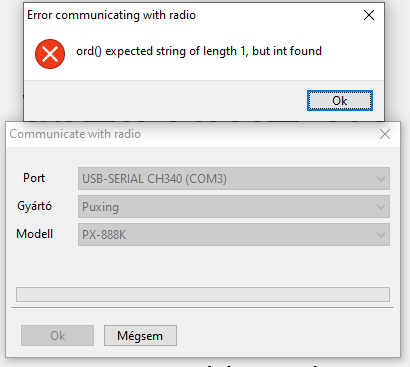Expand the Modell field's chevron arrow
Viewport: 410px width, 367px height.
point(381,235)
